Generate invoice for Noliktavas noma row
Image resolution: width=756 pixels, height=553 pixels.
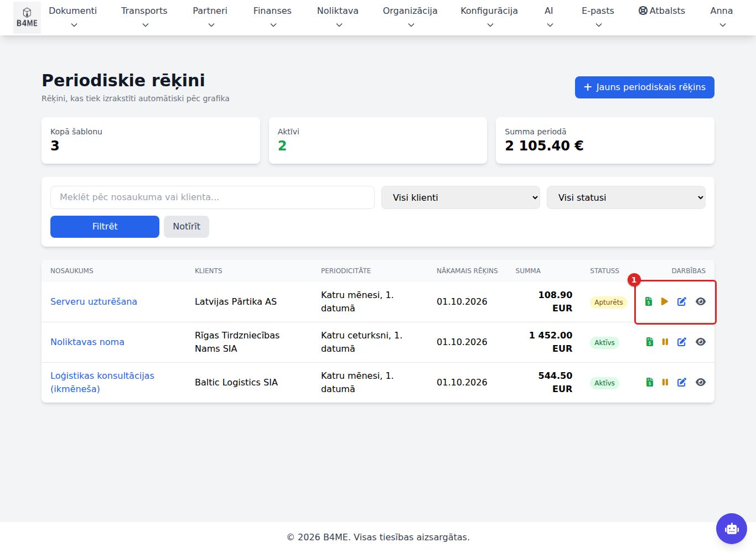650,342
